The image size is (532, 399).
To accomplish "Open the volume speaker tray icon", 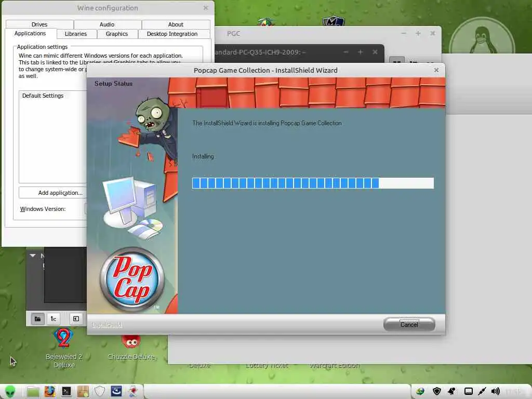I will pos(496,392).
